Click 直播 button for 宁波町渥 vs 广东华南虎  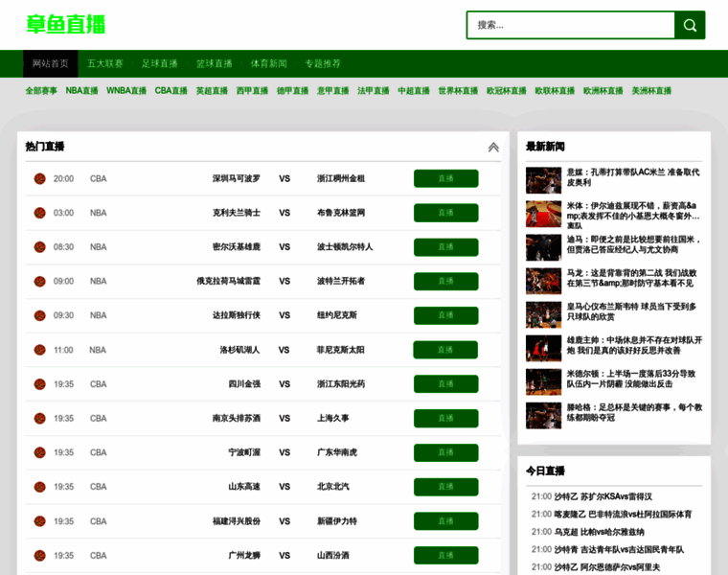tap(445, 452)
